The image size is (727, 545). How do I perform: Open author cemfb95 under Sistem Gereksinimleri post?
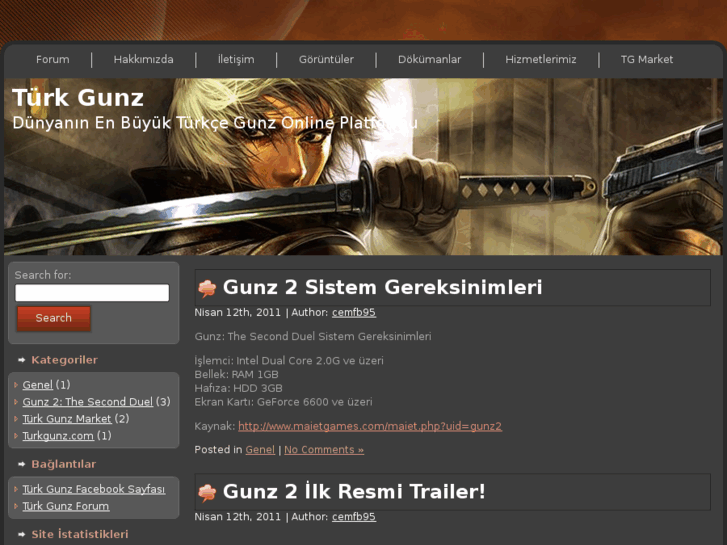[x=354, y=313]
